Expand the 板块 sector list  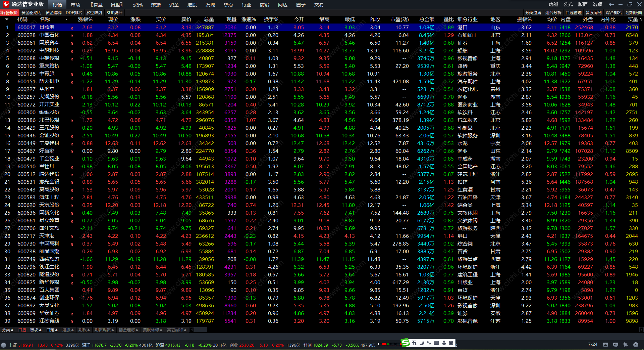pos(36,330)
